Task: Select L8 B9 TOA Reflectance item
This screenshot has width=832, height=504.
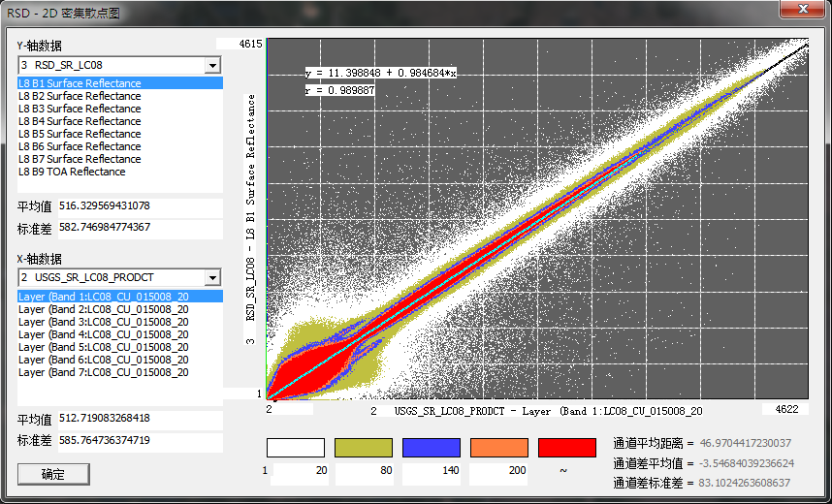Action: (72, 172)
